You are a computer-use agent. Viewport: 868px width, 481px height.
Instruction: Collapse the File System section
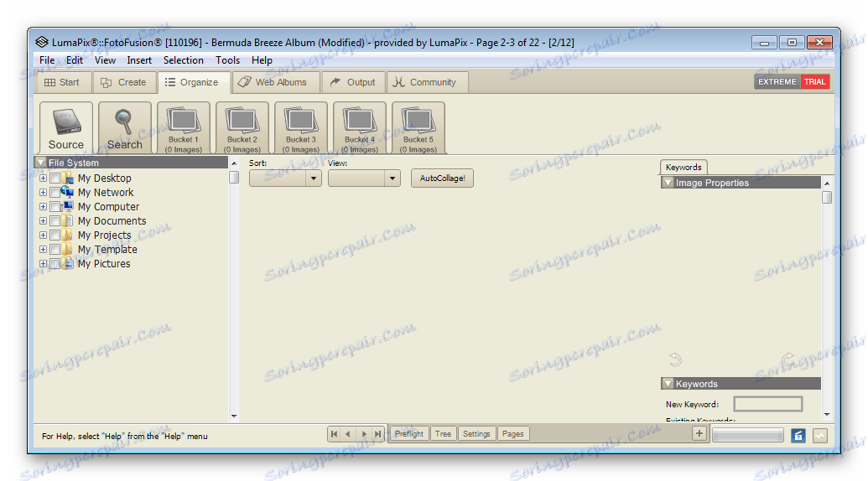pos(40,163)
